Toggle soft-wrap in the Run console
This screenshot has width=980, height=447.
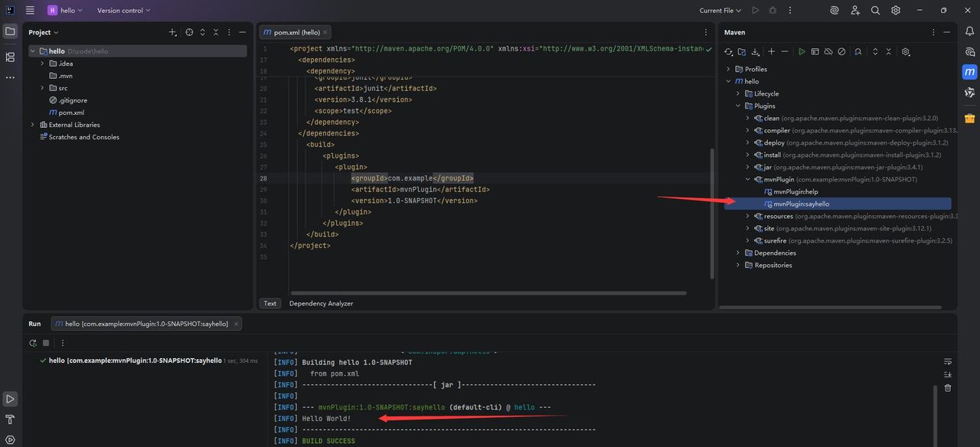click(948, 361)
